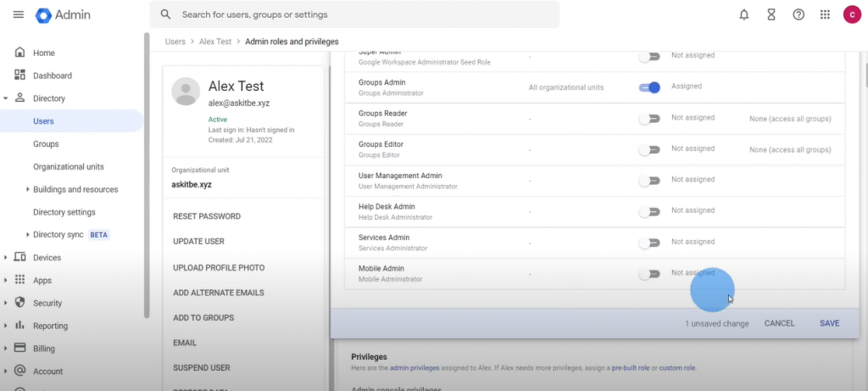Click the Google Admin logo

(64, 14)
